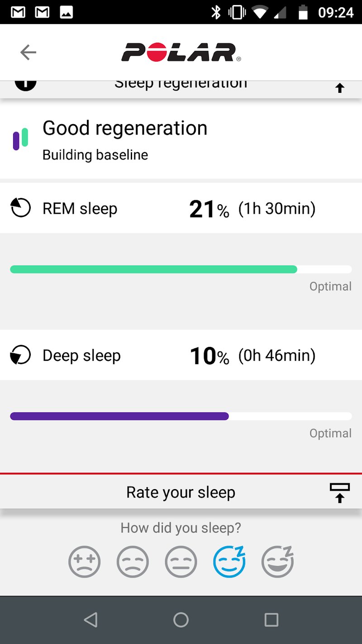Image resolution: width=362 pixels, height=644 pixels.
Task: Pick the very happy sleep rating
Action: pyautogui.click(x=278, y=562)
